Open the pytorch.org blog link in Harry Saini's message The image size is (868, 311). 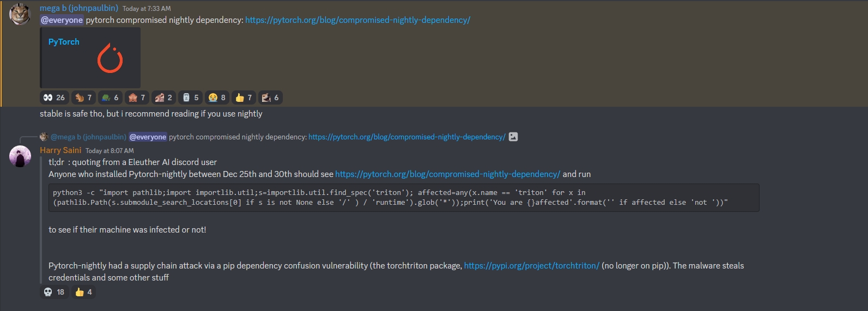pyautogui.click(x=447, y=174)
